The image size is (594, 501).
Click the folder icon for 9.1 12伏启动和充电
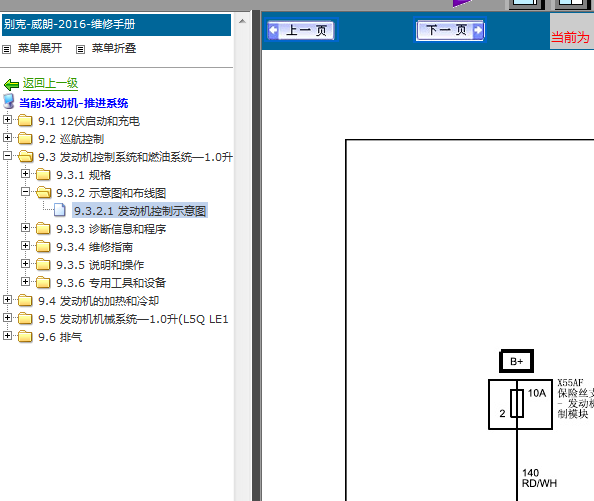(x=25, y=120)
